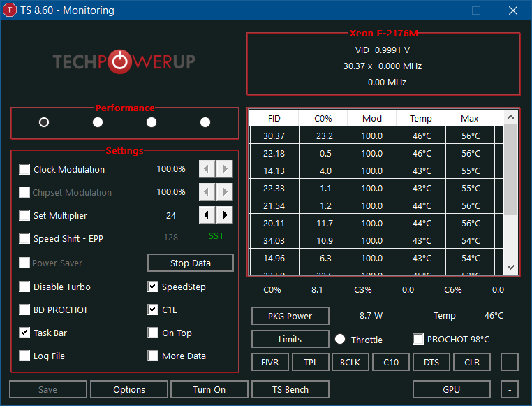Enable the Clock Modulation checkbox
The image size is (532, 406).
[x=24, y=169]
